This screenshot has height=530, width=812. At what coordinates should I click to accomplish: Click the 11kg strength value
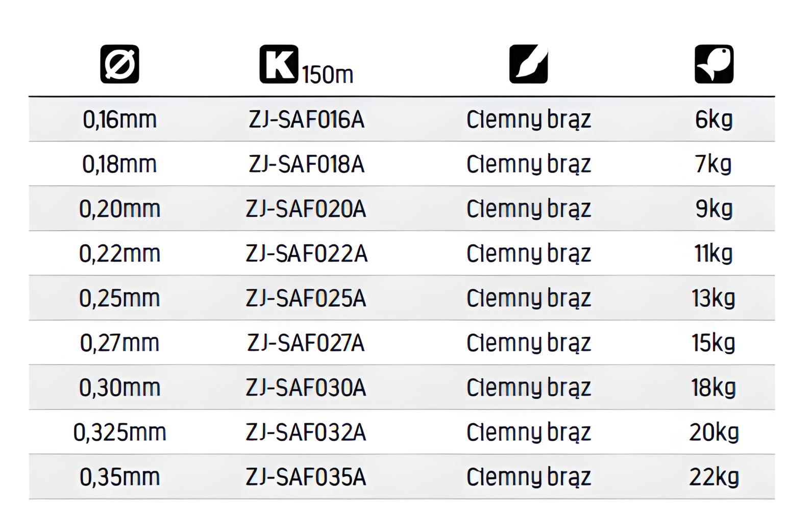click(x=713, y=253)
